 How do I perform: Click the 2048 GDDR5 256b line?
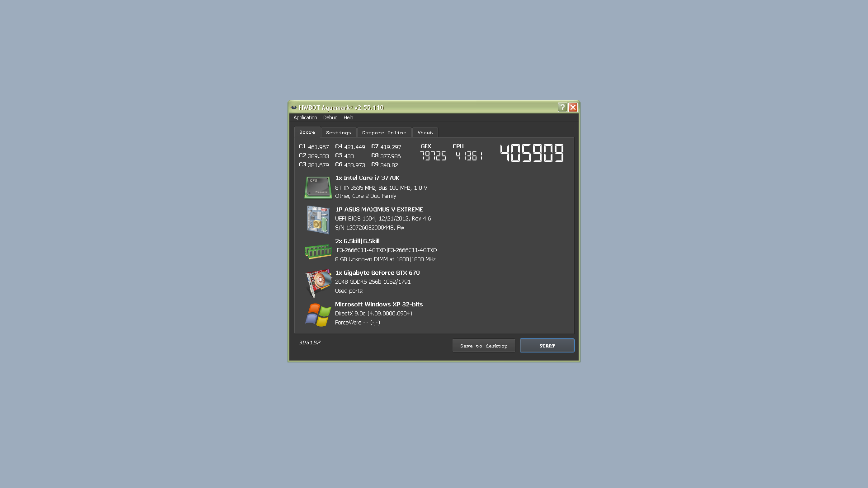[373, 282]
